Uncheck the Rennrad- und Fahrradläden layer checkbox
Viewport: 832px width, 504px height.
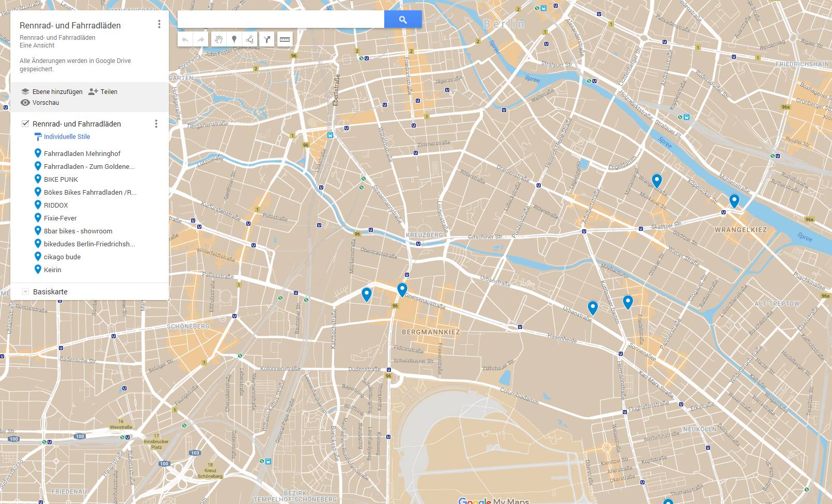(25, 123)
